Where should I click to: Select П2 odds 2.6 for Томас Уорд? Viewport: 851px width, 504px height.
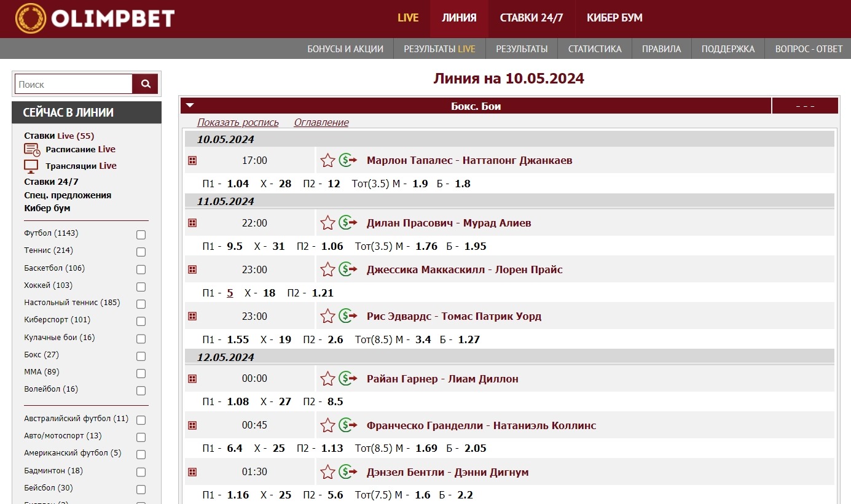point(335,339)
